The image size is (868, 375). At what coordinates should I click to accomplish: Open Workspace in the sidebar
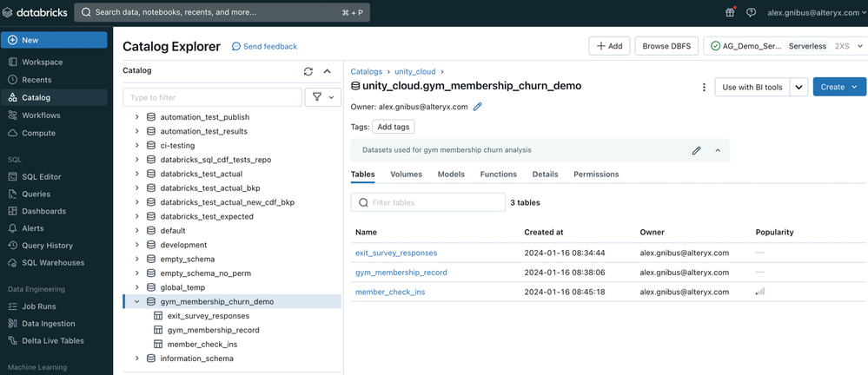pyautogui.click(x=54, y=62)
